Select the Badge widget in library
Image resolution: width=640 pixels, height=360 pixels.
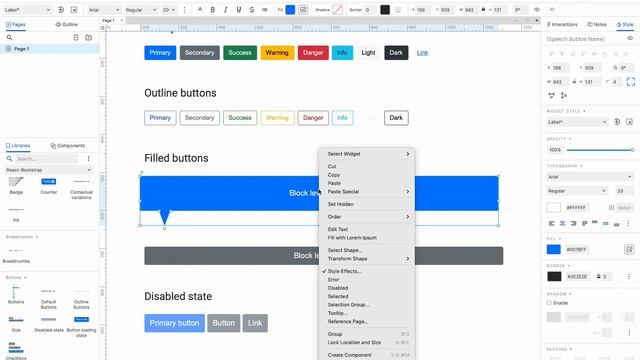pos(16,185)
